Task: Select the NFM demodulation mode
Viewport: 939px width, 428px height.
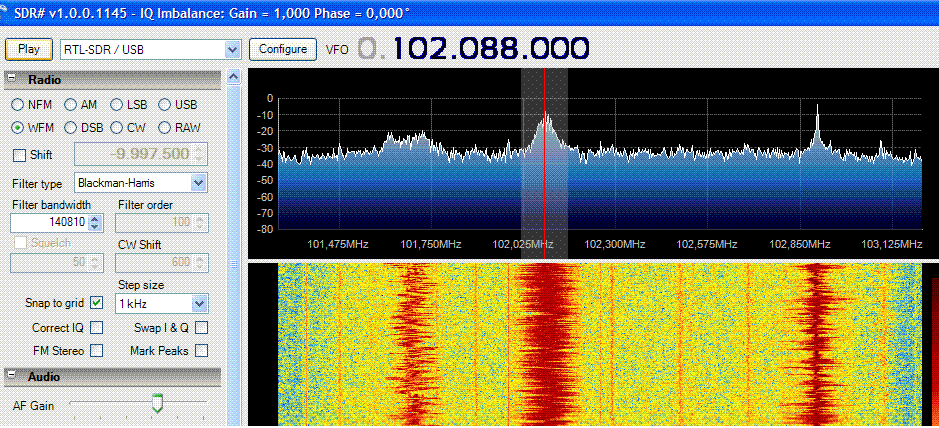Action: point(18,105)
